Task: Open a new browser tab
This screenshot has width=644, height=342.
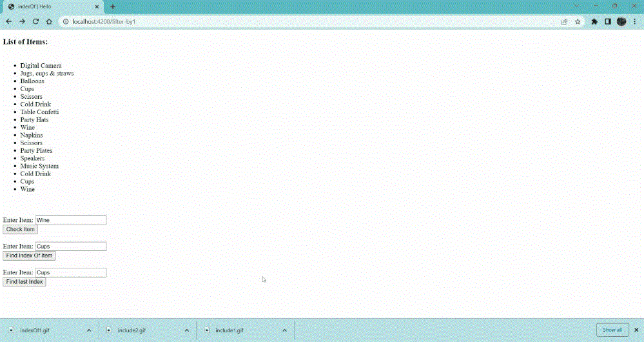Action: coord(113,6)
